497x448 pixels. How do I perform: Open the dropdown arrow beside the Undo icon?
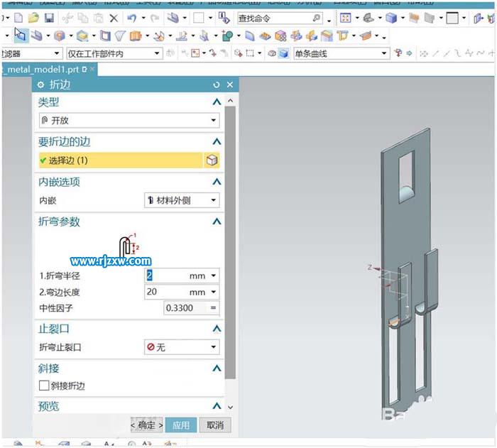pos(143,18)
